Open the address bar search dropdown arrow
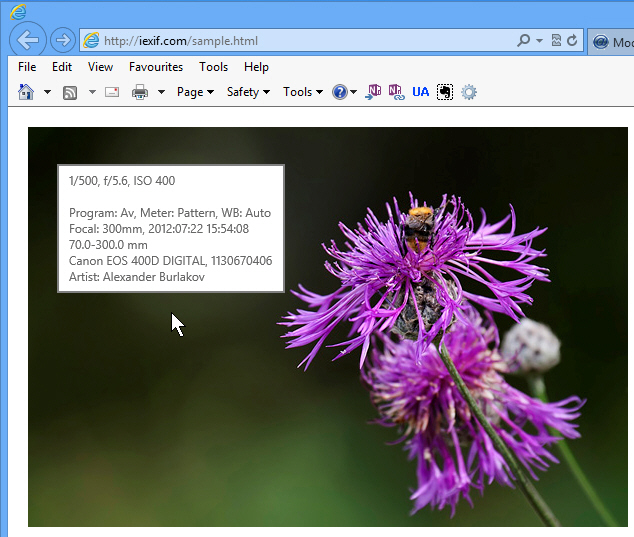This screenshot has height=537, width=634. coord(539,40)
